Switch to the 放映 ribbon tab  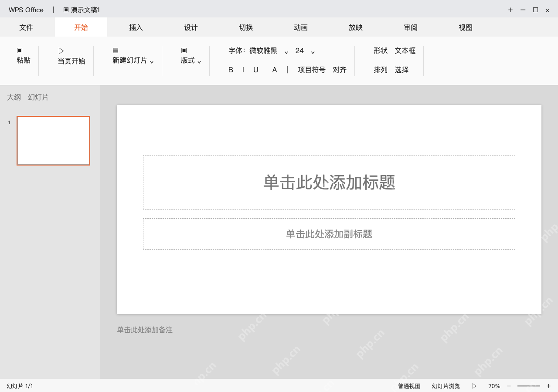[x=356, y=27]
